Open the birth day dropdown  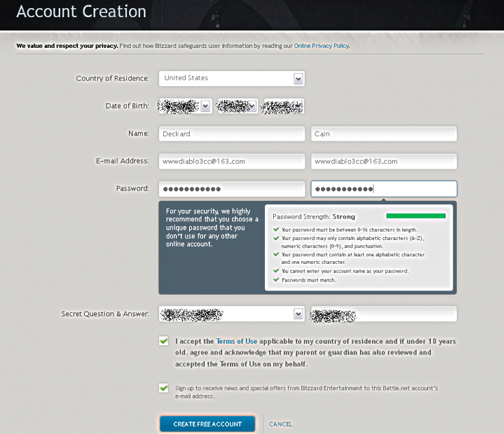(x=237, y=106)
